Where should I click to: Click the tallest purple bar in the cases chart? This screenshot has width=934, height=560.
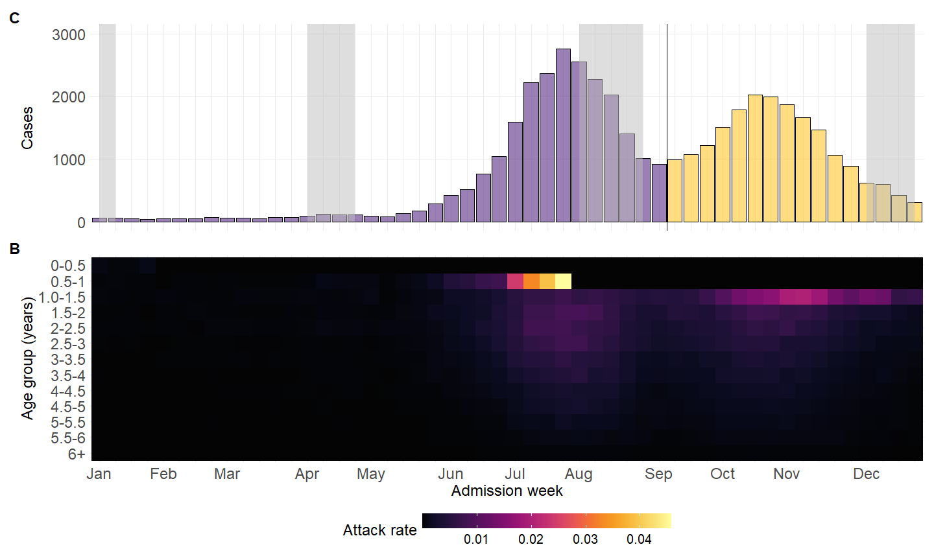click(563, 136)
